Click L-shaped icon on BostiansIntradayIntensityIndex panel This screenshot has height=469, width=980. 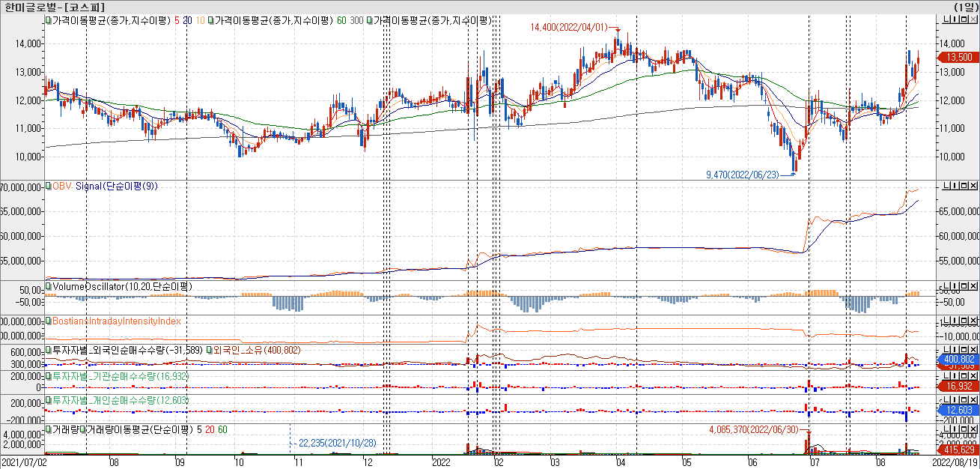click(x=946, y=321)
